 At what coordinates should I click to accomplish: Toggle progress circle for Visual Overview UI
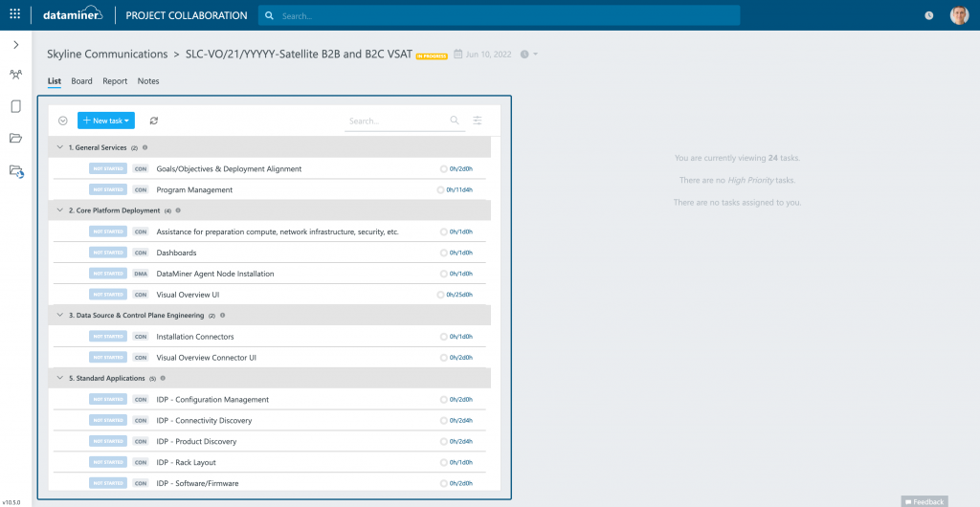click(440, 295)
